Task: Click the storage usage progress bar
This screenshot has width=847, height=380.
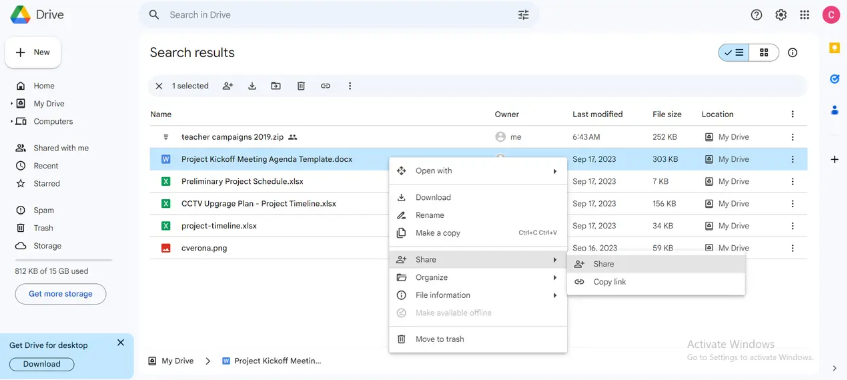Action: 63,260
